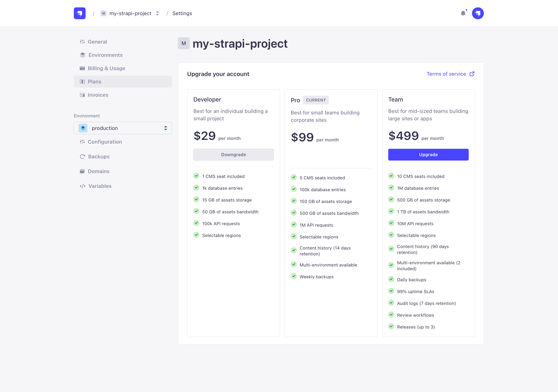Open the user avatar menu
The width and height of the screenshot is (558, 392).
[478, 13]
